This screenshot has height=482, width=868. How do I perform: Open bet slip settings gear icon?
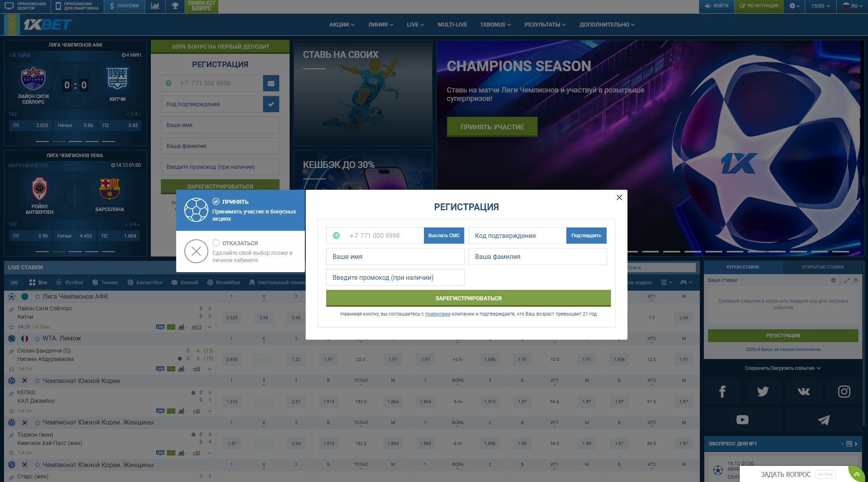pos(833,280)
